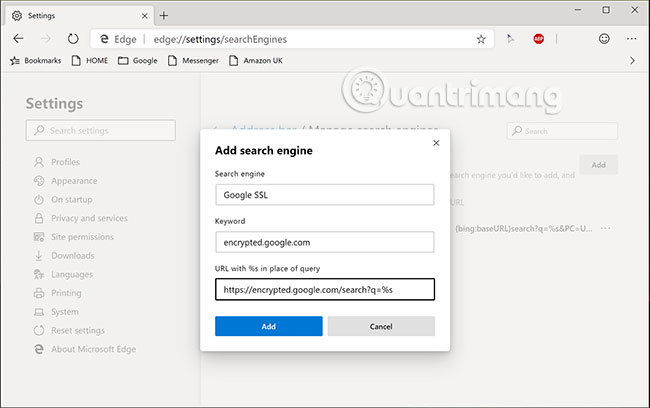The height and width of the screenshot is (408, 650).
Task: Open a new tab with the plus button
Action: click(x=164, y=16)
